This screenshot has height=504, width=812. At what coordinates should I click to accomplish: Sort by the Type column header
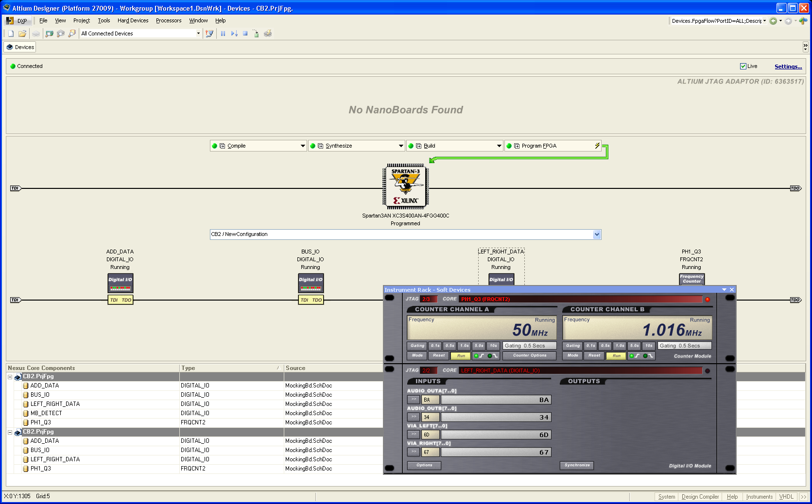coord(231,368)
